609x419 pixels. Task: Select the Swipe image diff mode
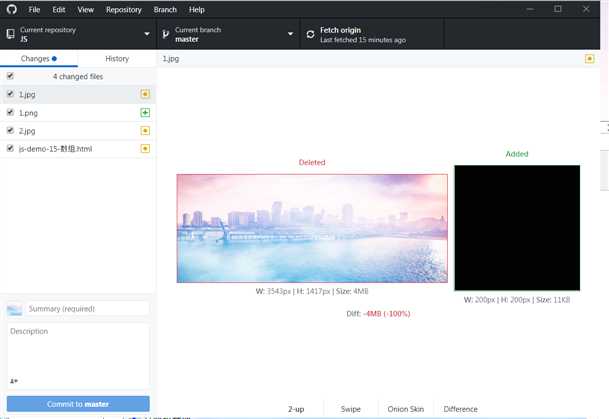[351, 409]
